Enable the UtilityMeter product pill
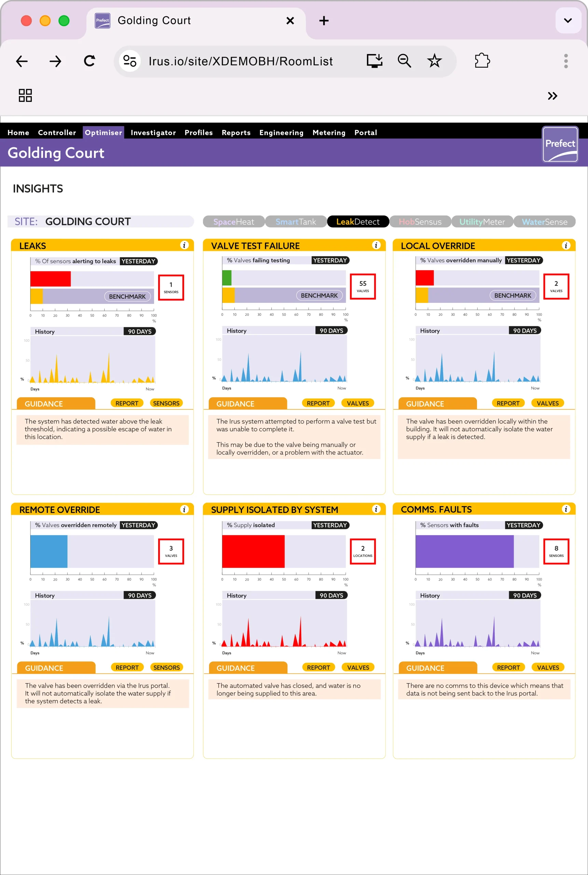 coord(482,222)
